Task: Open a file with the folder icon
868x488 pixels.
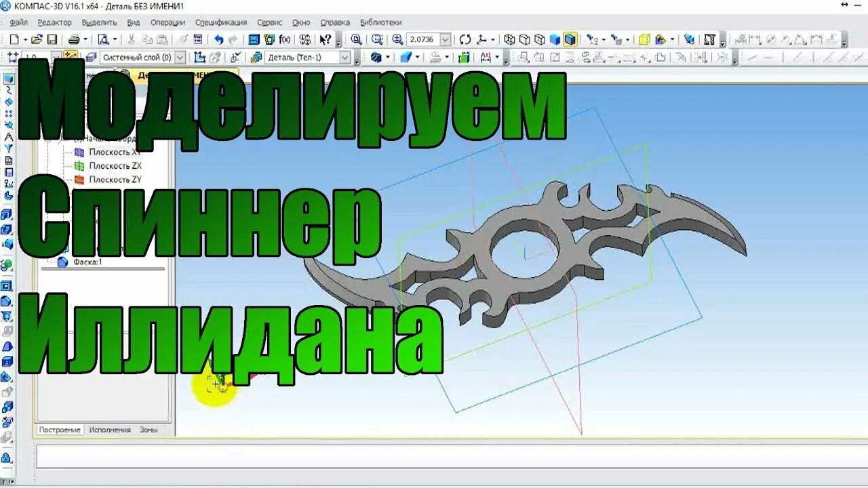Action: click(x=37, y=39)
